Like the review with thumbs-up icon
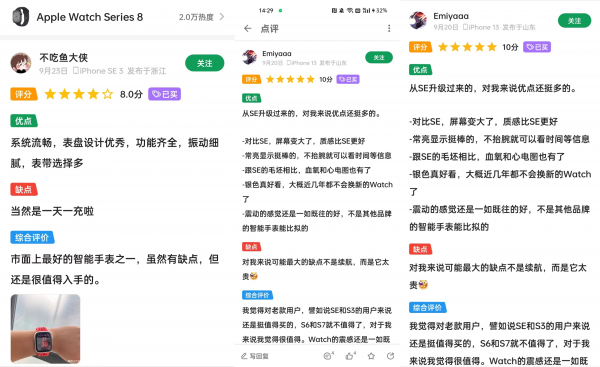The image size is (600, 367). pyautogui.click(x=350, y=356)
